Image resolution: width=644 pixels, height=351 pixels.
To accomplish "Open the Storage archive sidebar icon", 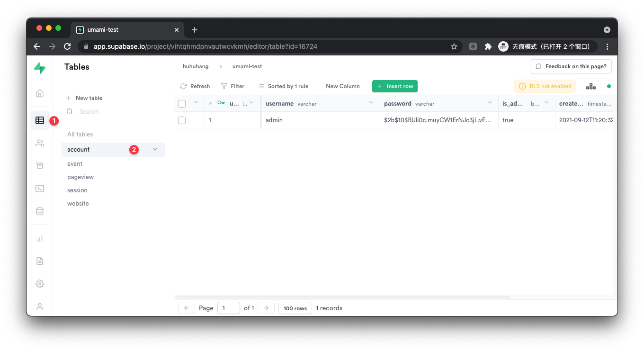I will [40, 165].
